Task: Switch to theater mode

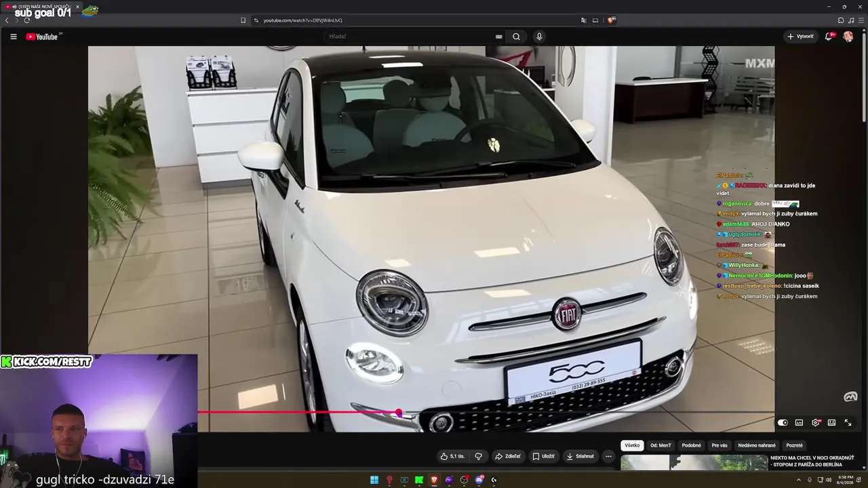Action: click(831, 423)
